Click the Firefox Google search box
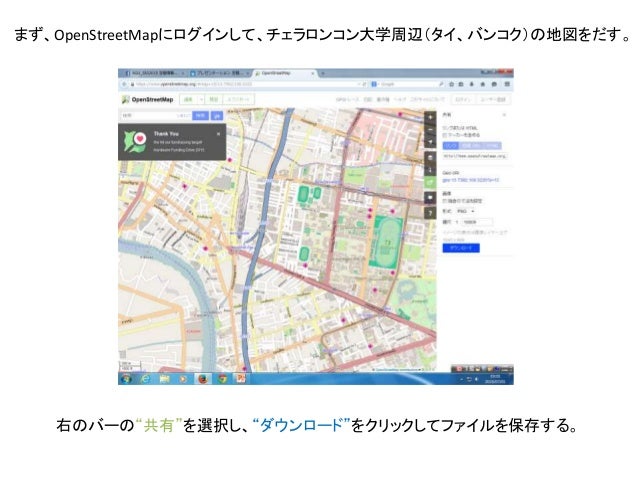This screenshot has width=638, height=479. [x=407, y=84]
